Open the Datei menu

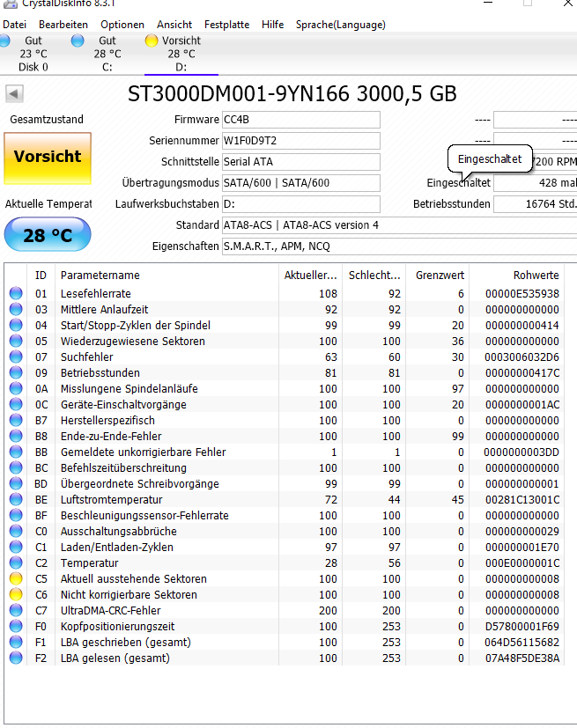click(14, 25)
